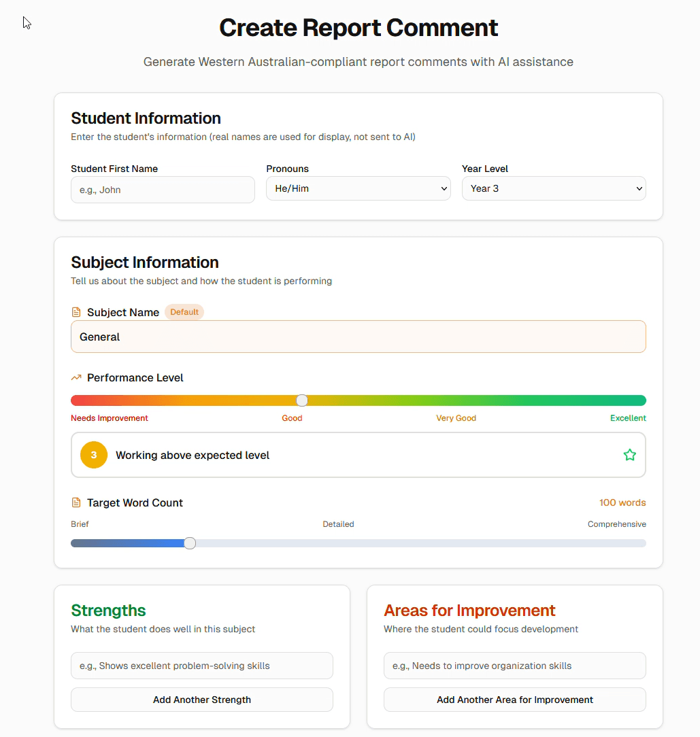Click the Add Another Area for Improvement button
Viewport: 700px width, 737px height.
point(514,699)
